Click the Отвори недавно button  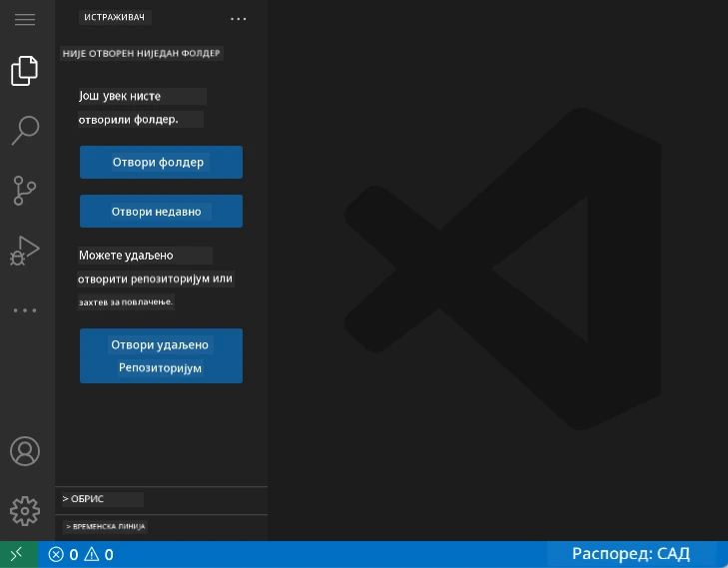coord(161,212)
